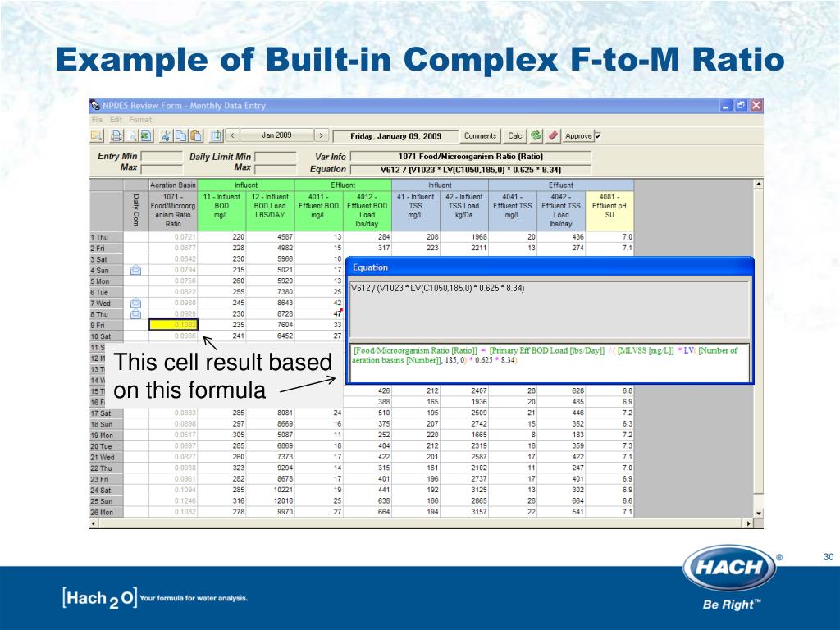Click horizontal scrollbar left arrow
This screenshot has width=840, height=630.
point(94,523)
